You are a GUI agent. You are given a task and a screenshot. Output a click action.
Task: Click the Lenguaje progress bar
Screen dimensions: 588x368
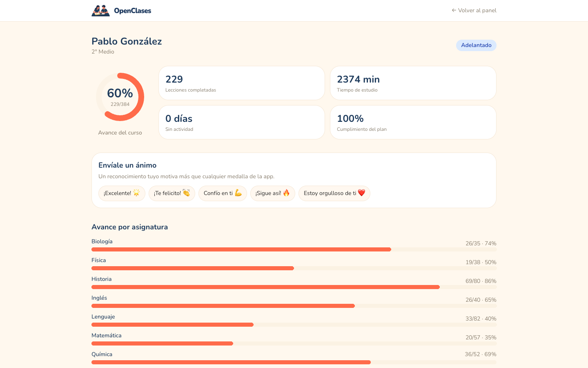click(294, 325)
